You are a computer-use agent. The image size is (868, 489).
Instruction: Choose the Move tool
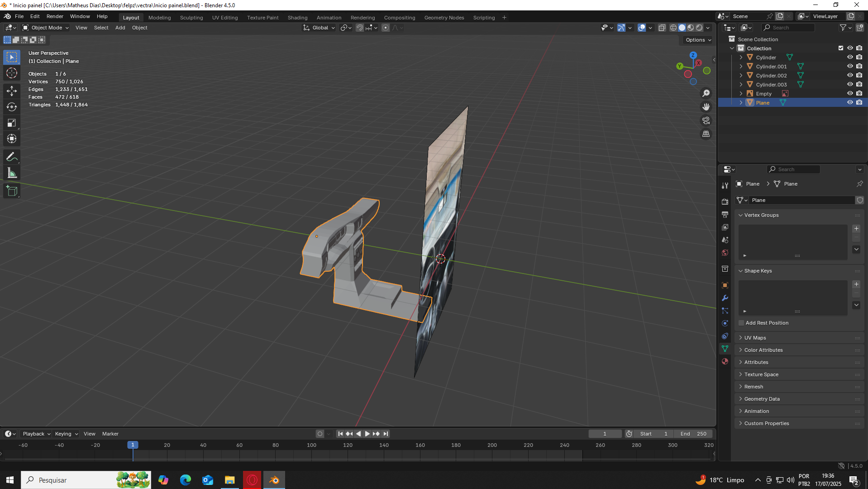point(12,91)
